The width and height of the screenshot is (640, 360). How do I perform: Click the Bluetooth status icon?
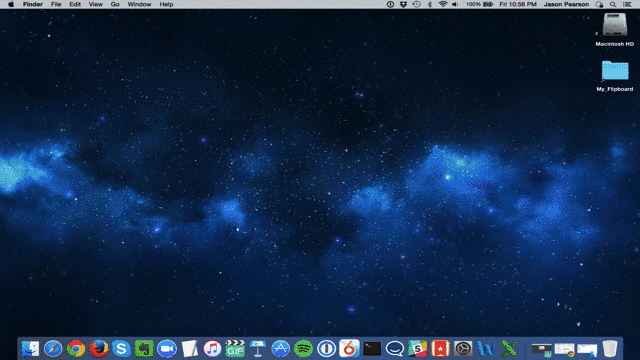coord(430,4)
